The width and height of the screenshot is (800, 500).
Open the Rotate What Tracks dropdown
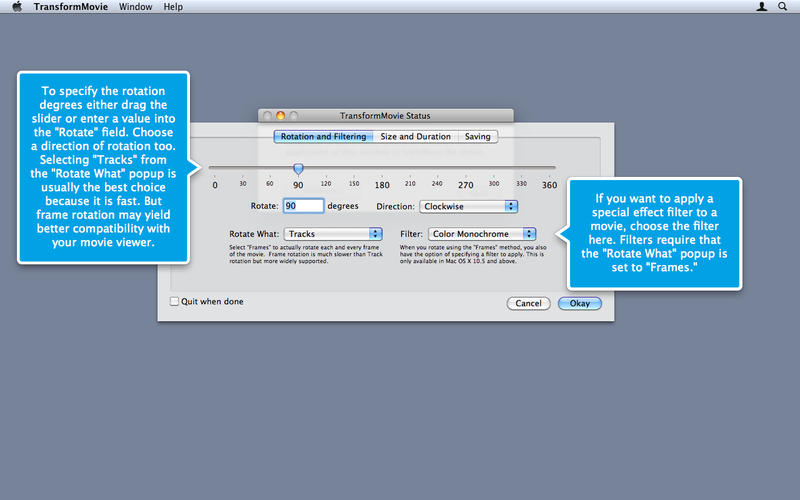[333, 234]
